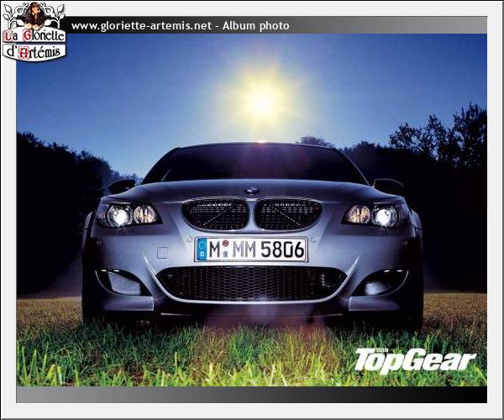The width and height of the screenshot is (504, 420).
Task: Click the bright sun in the sky
Action: pos(261,101)
